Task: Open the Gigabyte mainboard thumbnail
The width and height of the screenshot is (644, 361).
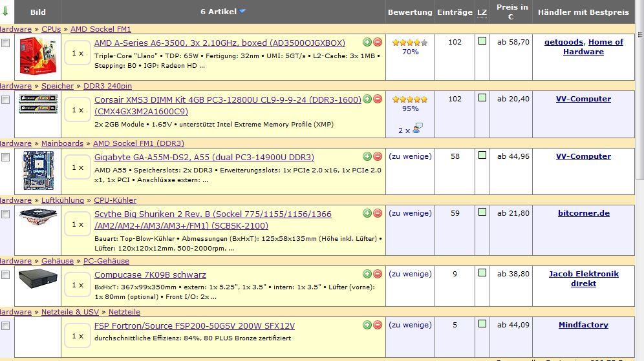Action: click(x=39, y=170)
